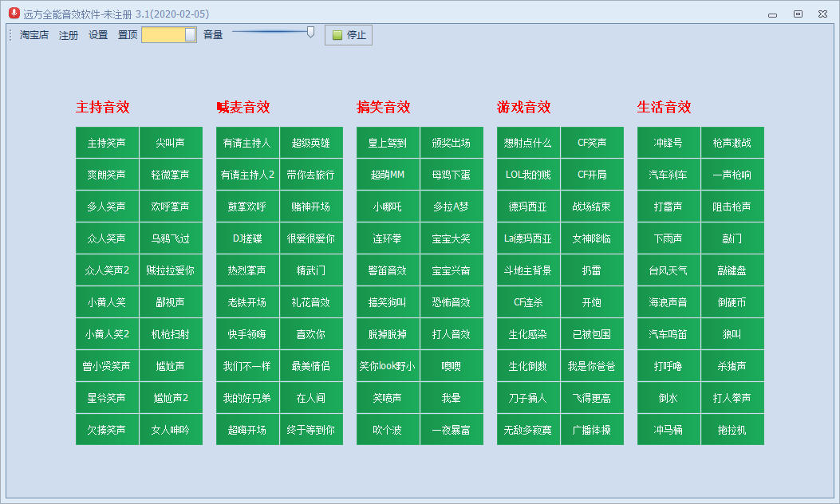Click the toolbar grip handle
Viewport: 840px width, 504px height.
[10, 35]
